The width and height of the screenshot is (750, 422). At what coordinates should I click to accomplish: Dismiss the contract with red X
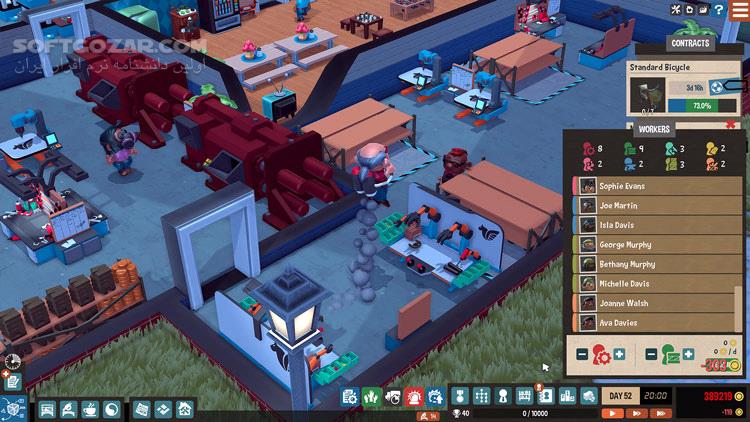pos(730,125)
